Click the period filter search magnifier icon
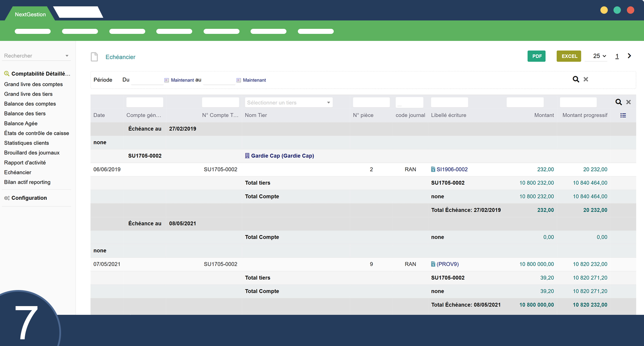The image size is (644, 346). pos(576,79)
